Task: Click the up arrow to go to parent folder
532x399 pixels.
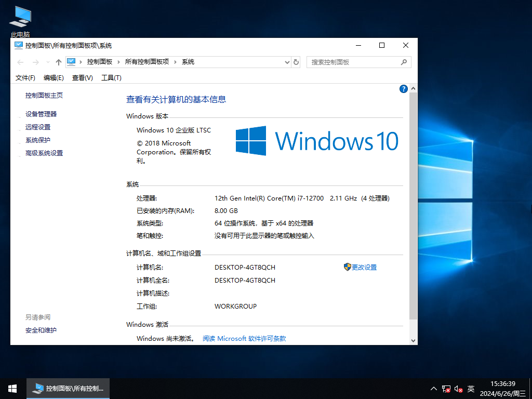Action: click(x=58, y=62)
